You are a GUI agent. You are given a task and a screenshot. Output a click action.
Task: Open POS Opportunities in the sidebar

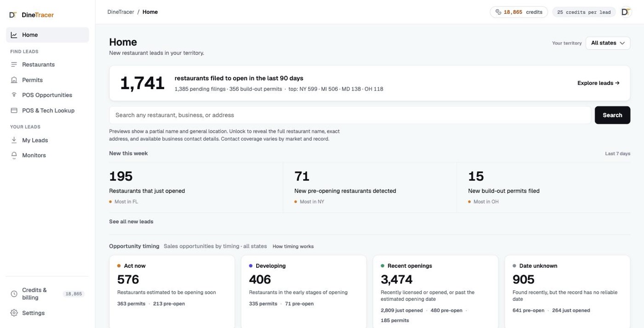tap(47, 95)
